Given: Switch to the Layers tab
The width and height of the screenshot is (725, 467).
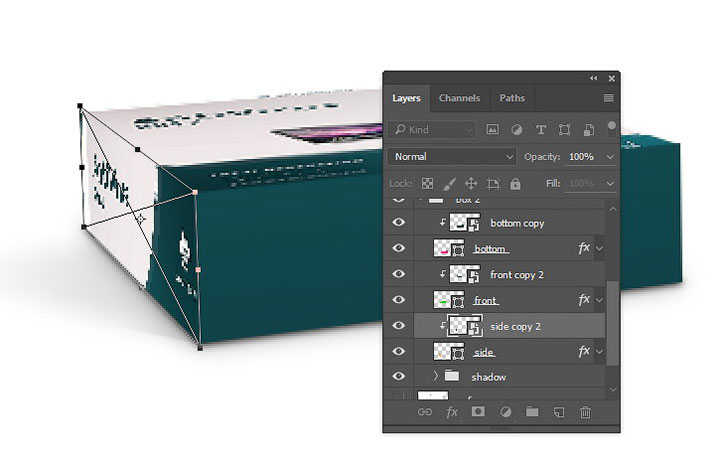Looking at the screenshot, I should (406, 98).
